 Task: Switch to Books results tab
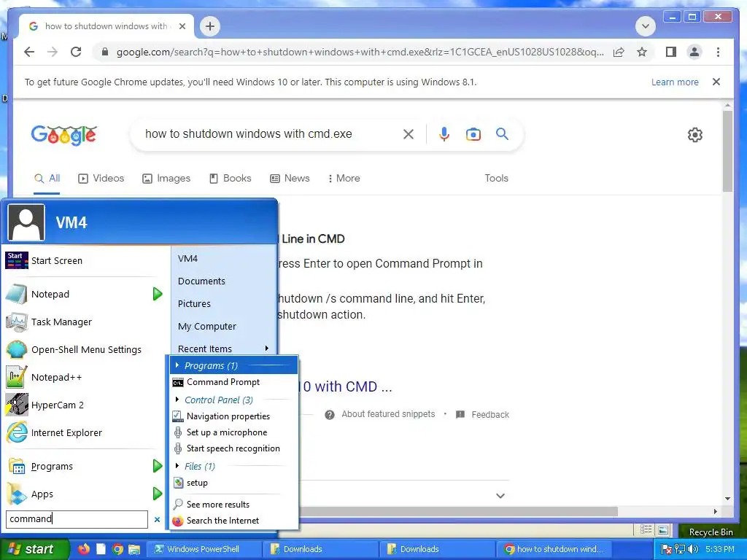(x=230, y=178)
